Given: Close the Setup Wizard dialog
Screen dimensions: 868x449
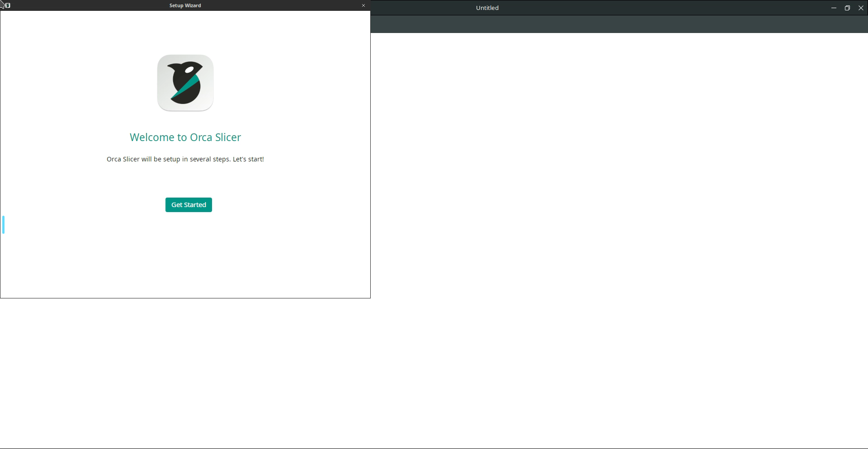Looking at the screenshot, I should pos(363,5).
